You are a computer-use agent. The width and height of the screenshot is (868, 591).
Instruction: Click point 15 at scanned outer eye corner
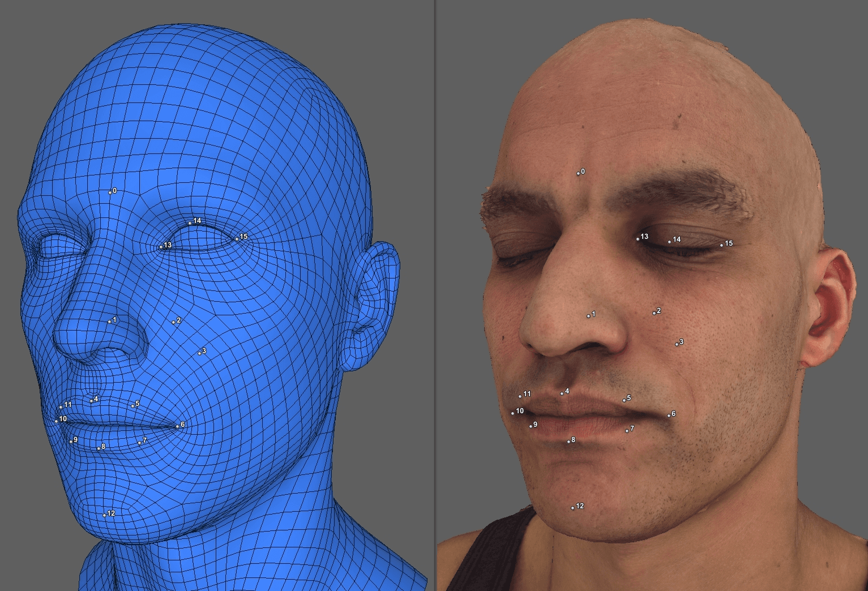tap(721, 245)
